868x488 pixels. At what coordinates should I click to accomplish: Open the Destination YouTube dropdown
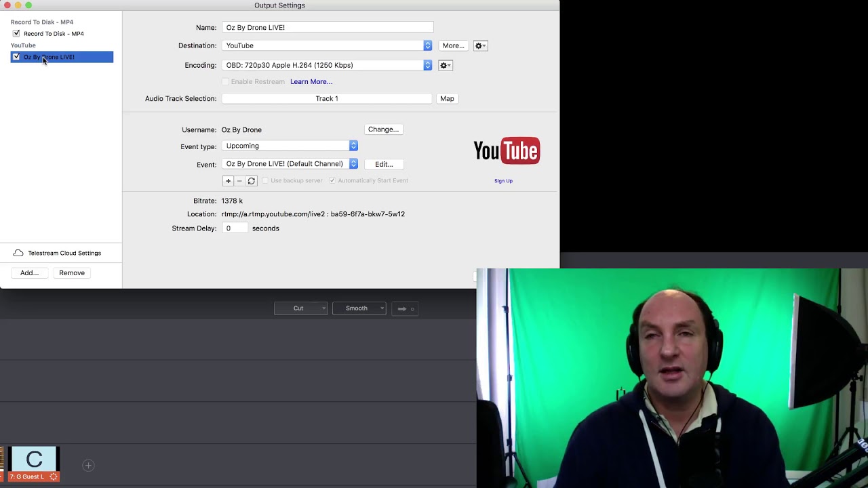pos(327,45)
